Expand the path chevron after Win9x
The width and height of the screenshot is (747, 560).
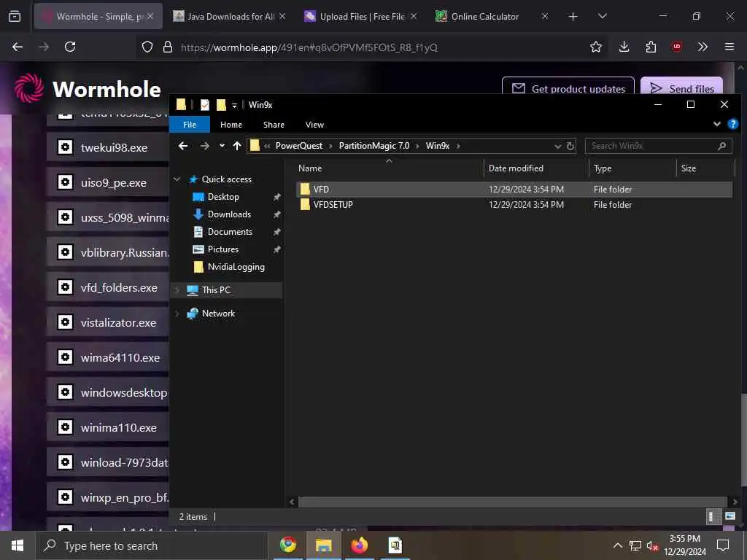458,146
